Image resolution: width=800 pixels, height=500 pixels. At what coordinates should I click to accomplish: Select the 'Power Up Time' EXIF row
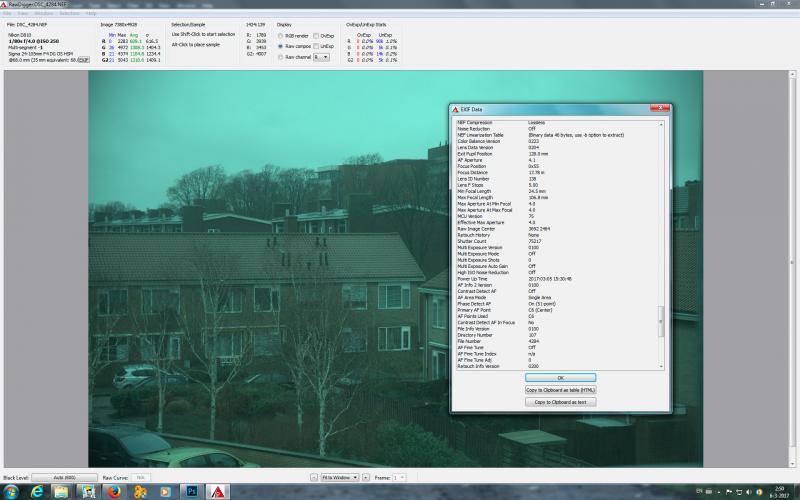point(557,279)
